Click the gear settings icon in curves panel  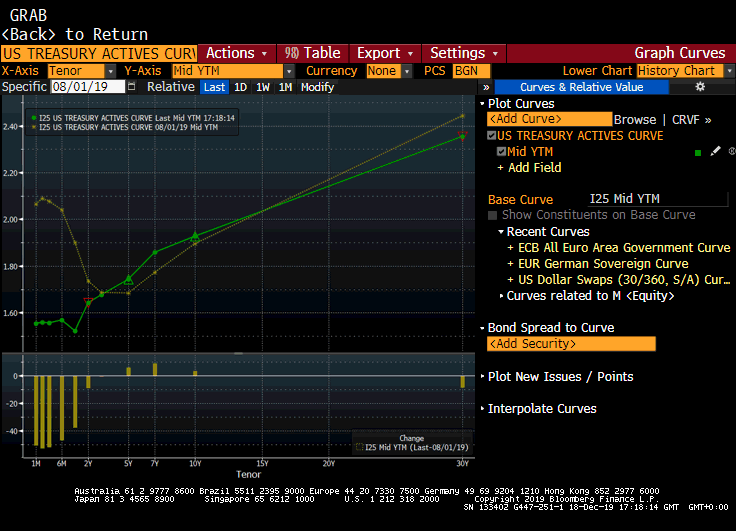tap(700, 87)
